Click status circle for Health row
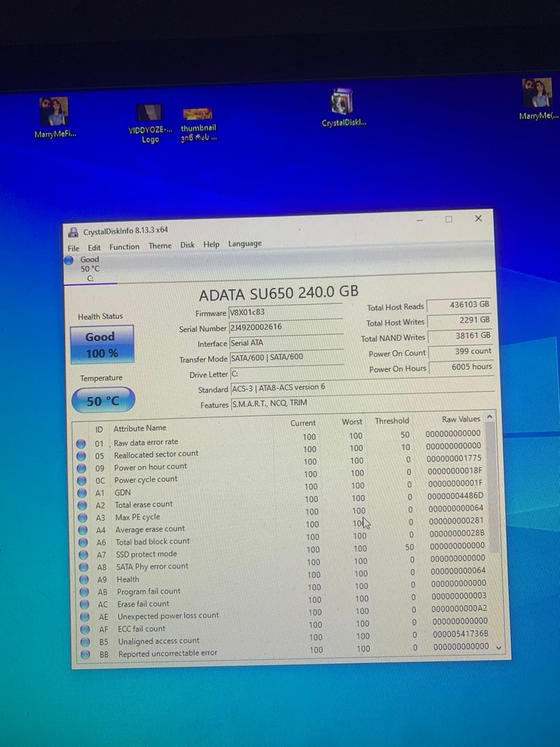Viewport: 560px width, 747px height. click(x=84, y=580)
